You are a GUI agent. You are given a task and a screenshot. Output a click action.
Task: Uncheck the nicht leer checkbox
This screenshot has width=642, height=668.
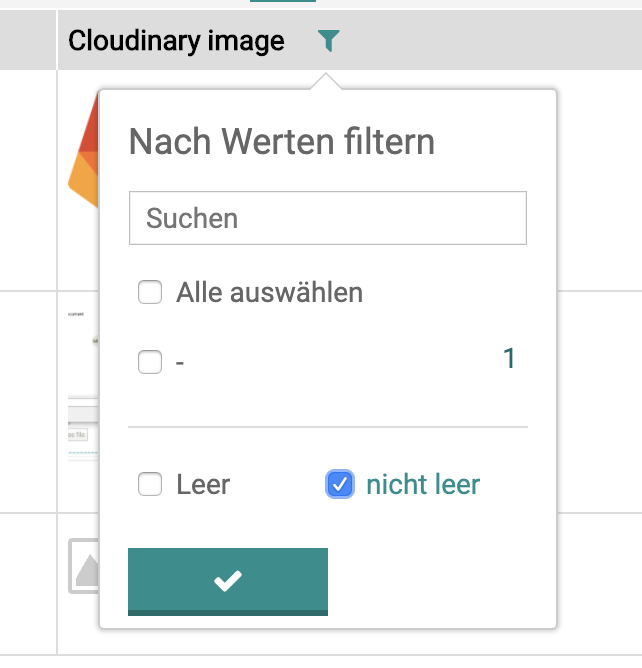340,484
